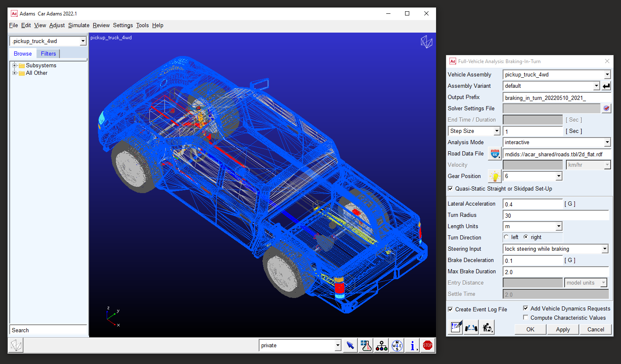Click the solver settings file browse icon
Screen dimensions: 621x364
click(x=606, y=108)
